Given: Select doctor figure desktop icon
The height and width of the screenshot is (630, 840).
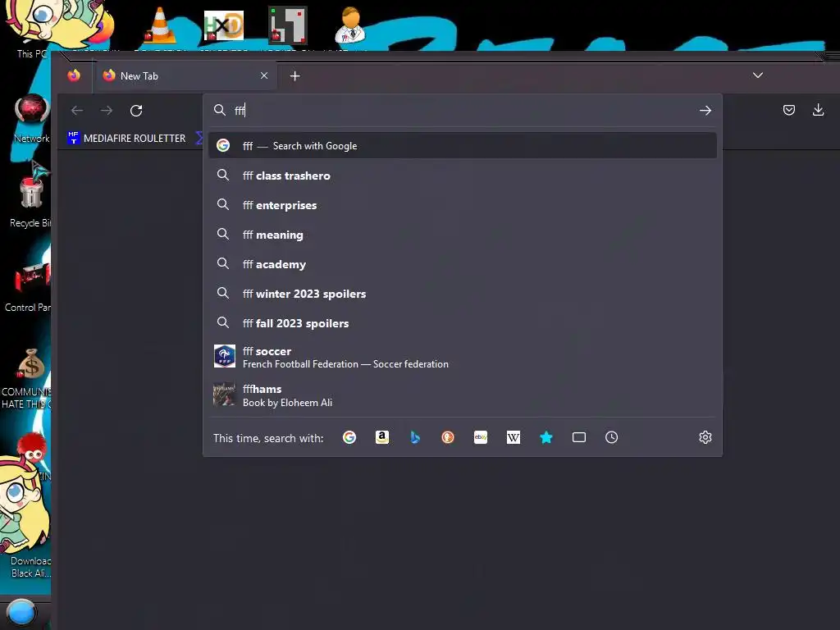Looking at the screenshot, I should (350, 25).
